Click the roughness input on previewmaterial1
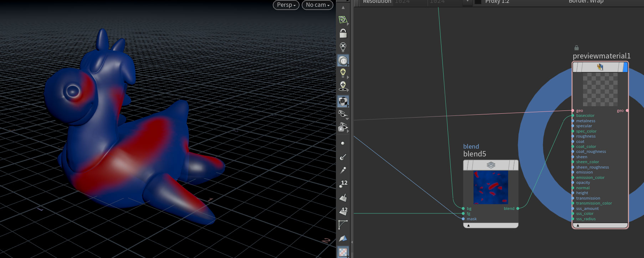The height and width of the screenshot is (258, 644). pos(573,136)
